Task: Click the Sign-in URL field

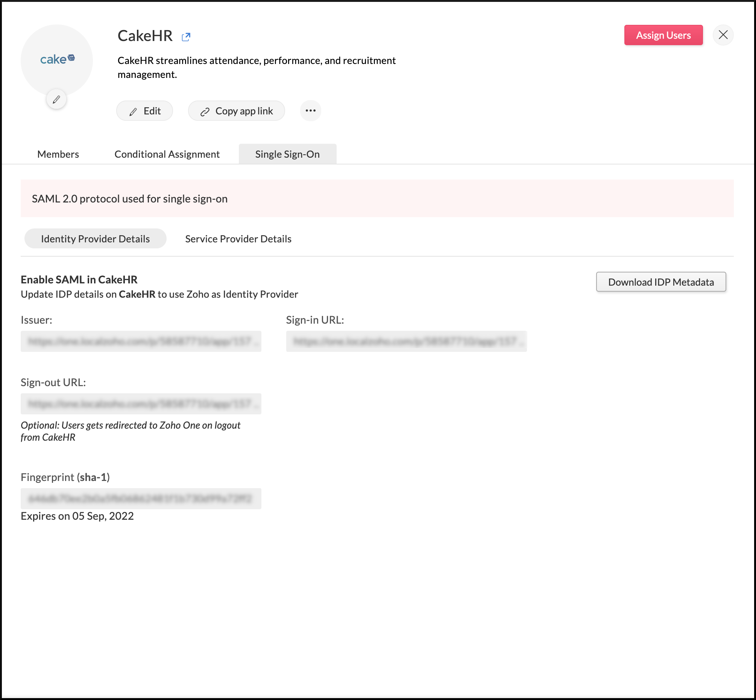Action: 406,341
